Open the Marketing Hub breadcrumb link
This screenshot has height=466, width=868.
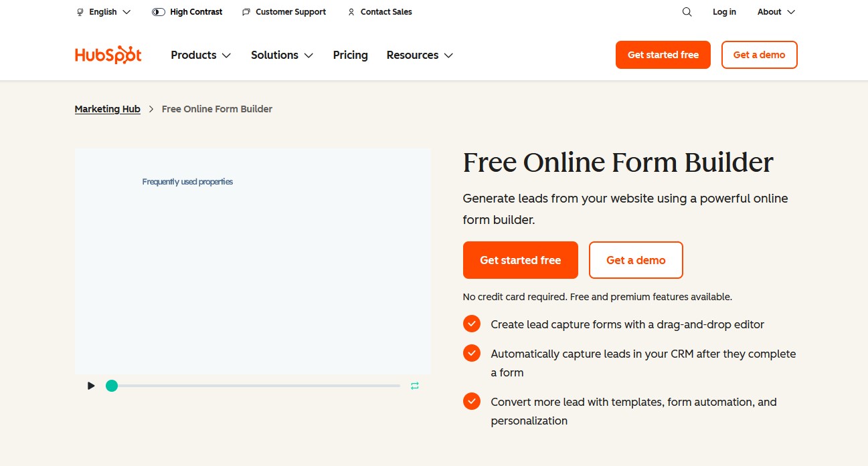click(x=108, y=109)
